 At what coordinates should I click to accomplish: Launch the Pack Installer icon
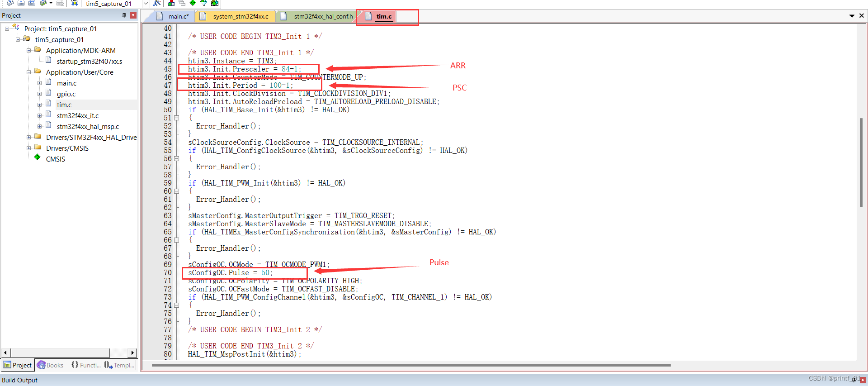pyautogui.click(x=215, y=3)
